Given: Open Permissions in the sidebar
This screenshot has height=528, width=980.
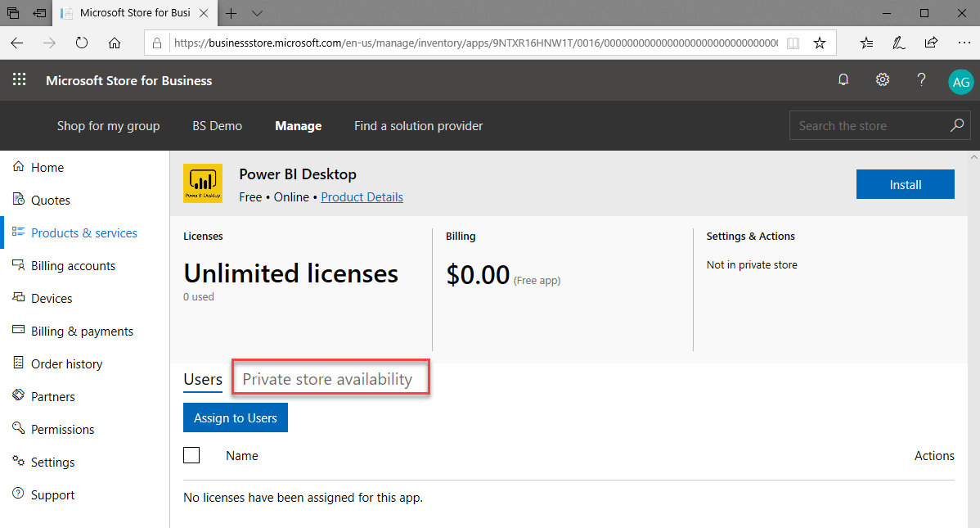Looking at the screenshot, I should (x=62, y=429).
